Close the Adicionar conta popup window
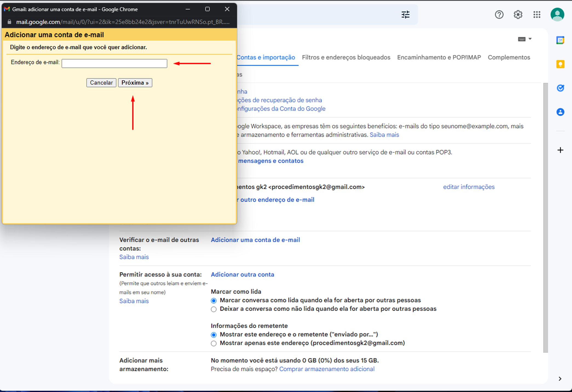This screenshot has width=572, height=392. tap(227, 9)
